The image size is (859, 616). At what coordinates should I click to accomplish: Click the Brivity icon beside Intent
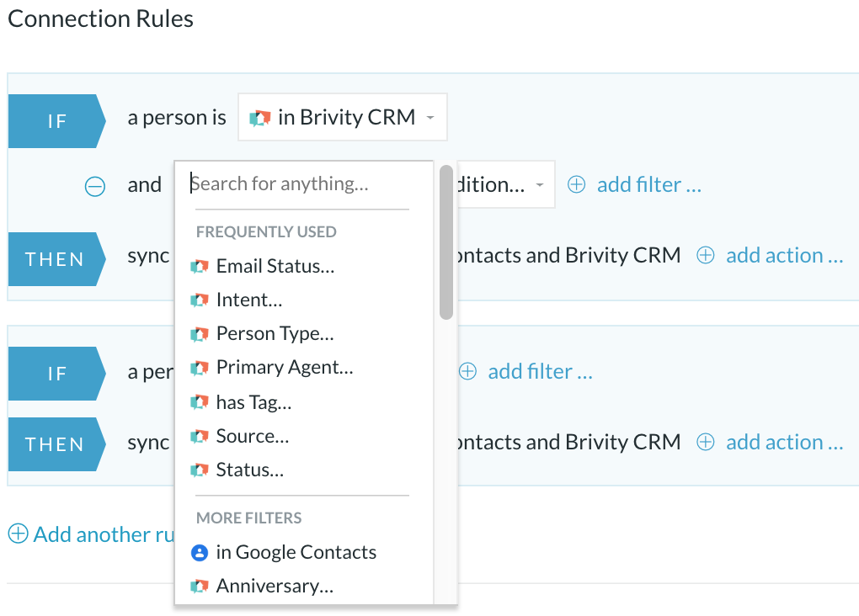pyautogui.click(x=200, y=300)
